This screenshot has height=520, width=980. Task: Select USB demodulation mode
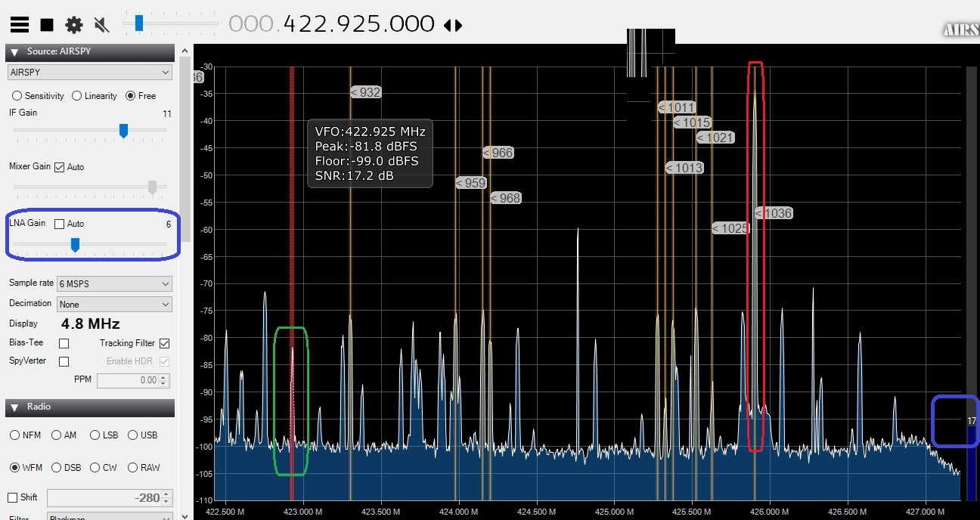[143, 435]
